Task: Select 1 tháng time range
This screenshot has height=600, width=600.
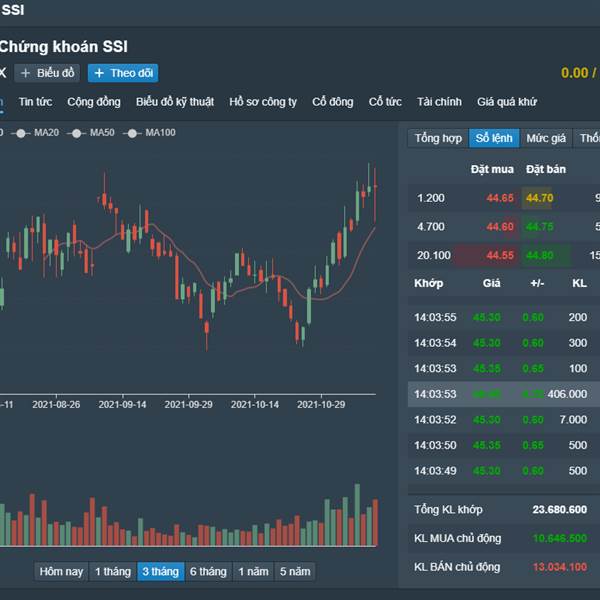Action: click(x=113, y=572)
